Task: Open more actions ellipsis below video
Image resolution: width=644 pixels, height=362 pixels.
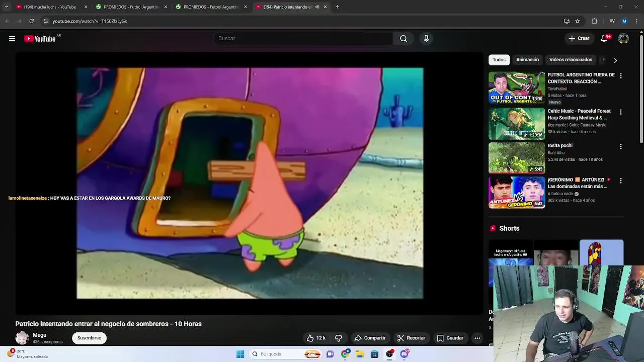Action: tap(477, 338)
